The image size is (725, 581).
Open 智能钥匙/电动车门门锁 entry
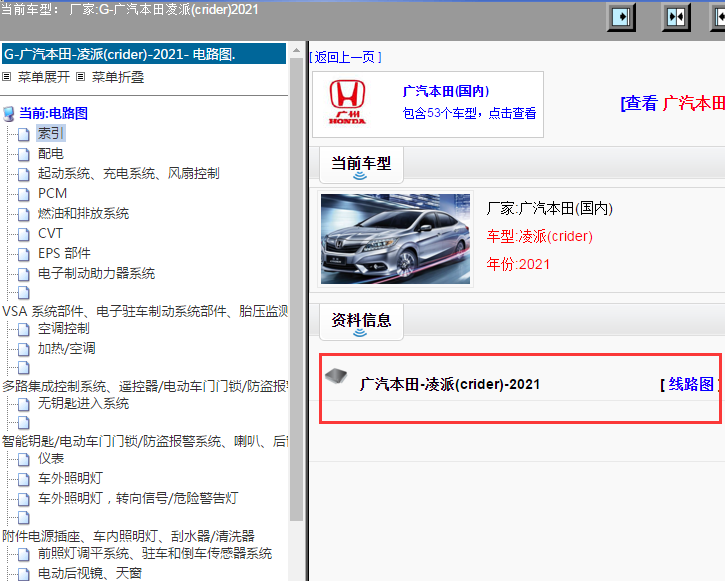145,441
